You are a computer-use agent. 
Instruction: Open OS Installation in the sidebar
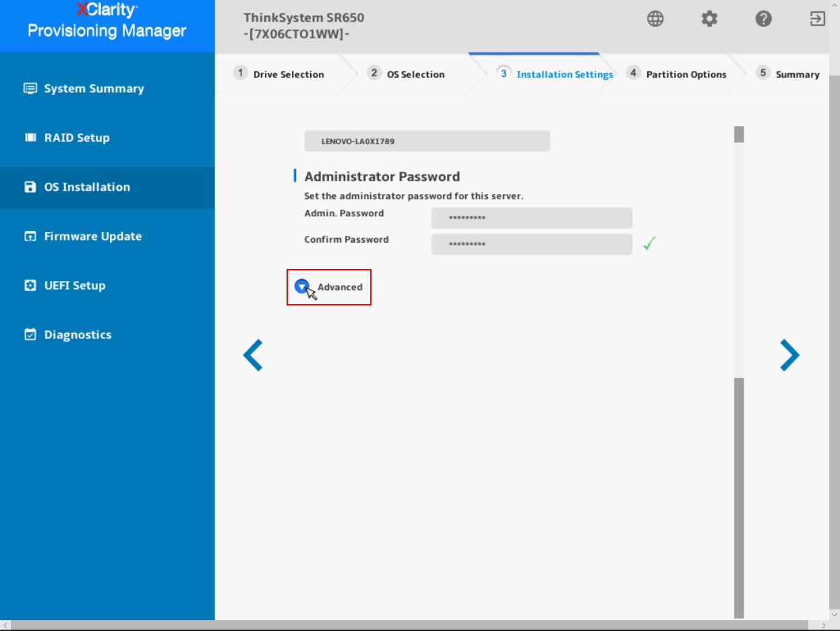click(x=107, y=187)
